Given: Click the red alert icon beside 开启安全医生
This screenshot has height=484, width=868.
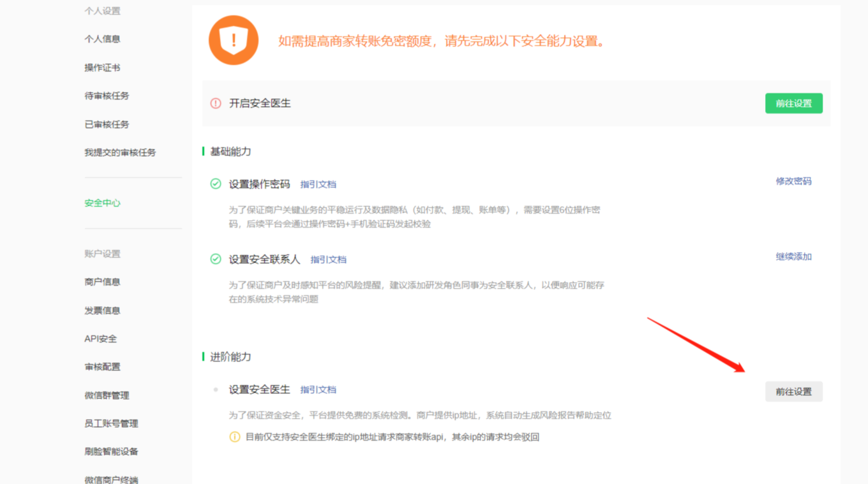Looking at the screenshot, I should pyautogui.click(x=216, y=103).
